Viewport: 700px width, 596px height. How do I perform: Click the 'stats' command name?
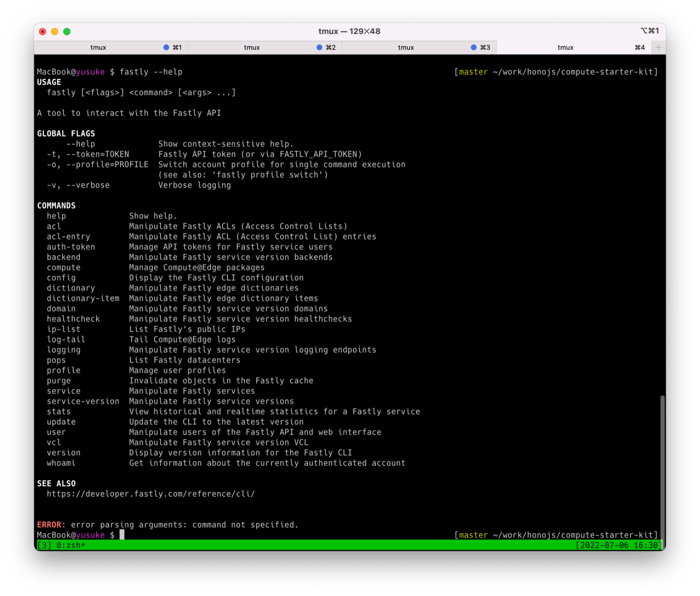[59, 412]
